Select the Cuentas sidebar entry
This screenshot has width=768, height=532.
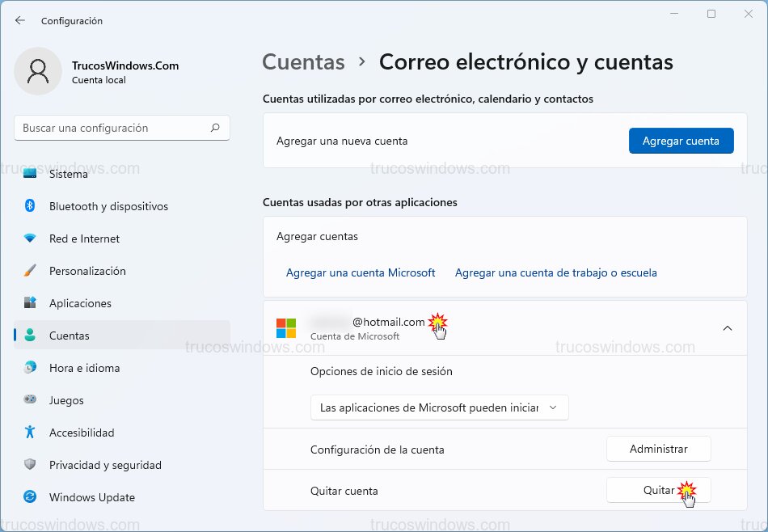(x=70, y=336)
